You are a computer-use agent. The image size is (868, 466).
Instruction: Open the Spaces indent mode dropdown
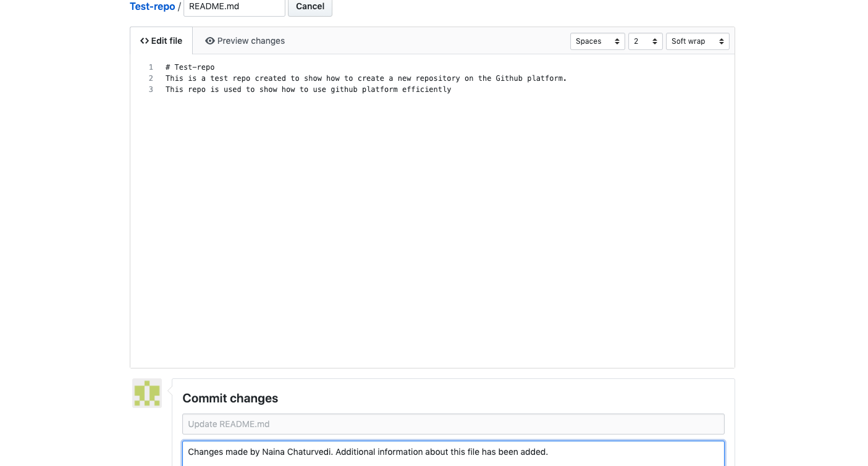597,41
